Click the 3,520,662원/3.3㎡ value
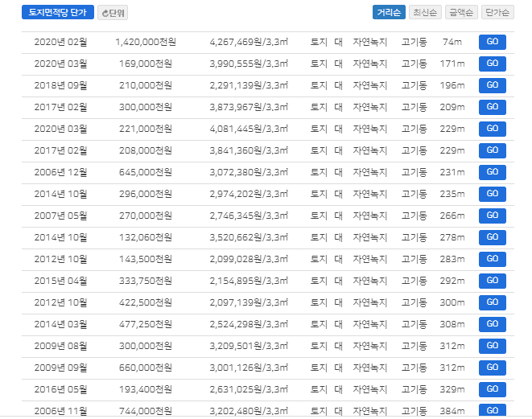Screen dimensions: 532x419 point(249,237)
